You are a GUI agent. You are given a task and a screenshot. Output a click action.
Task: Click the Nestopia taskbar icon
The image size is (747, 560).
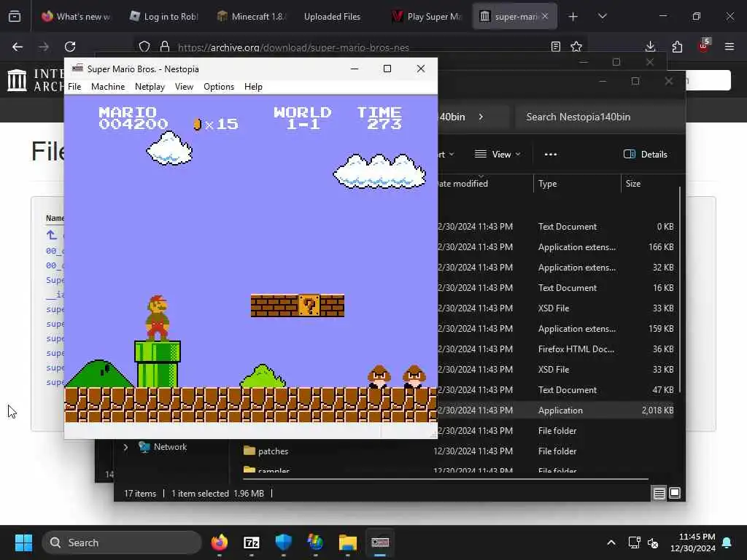pos(380,542)
